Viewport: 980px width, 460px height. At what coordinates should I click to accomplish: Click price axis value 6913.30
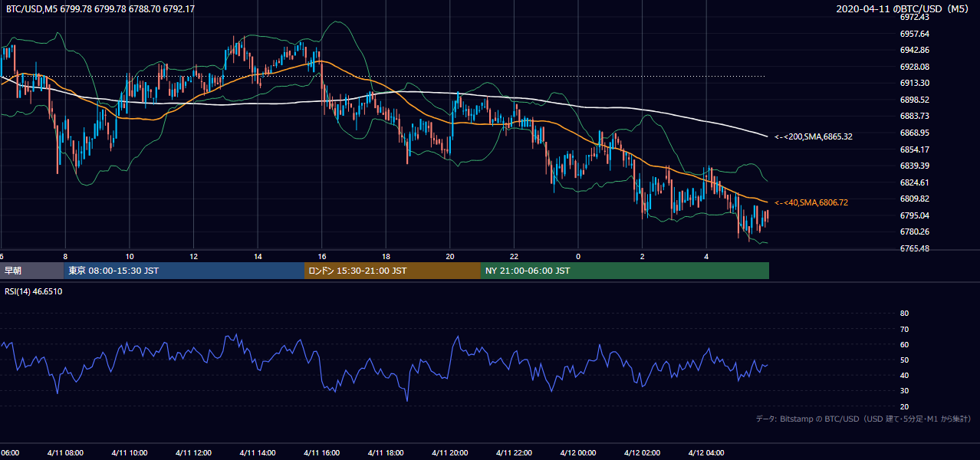[915, 83]
